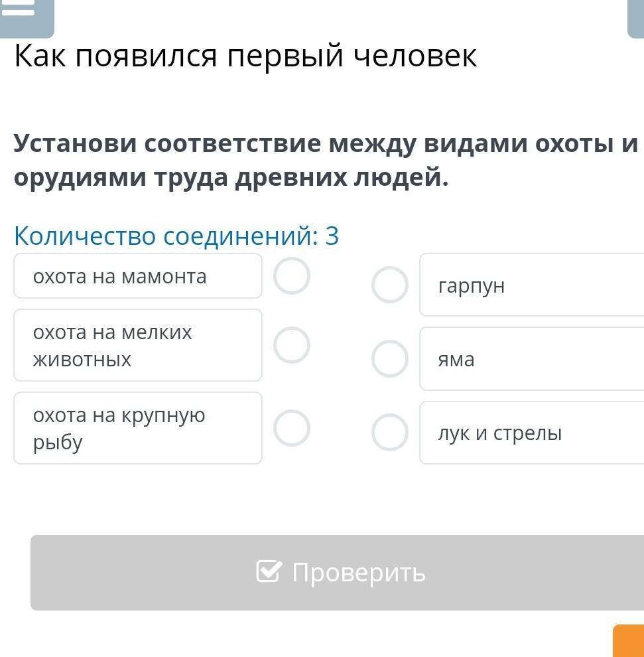This screenshot has width=644, height=657.
Task: Click the лук и стрелы answer card
Action: 531,433
